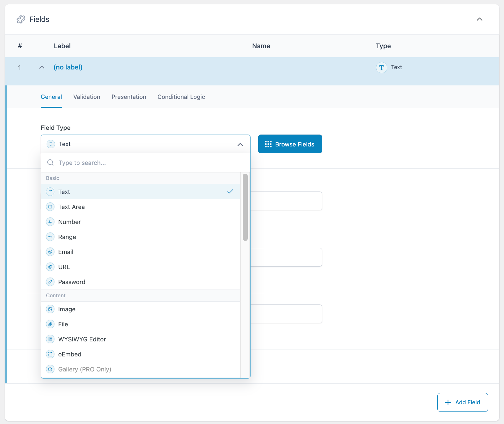Screen dimensions: 504x424
Task: Click the oEmbed field icon
Action: [50, 354]
